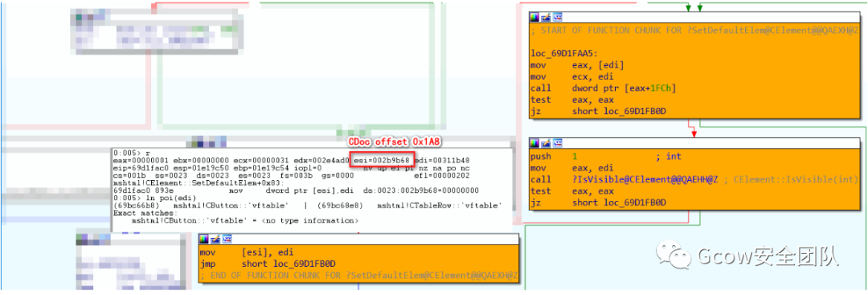The height and width of the screenshot is (295, 868).
Task: Click 'CElement::IsVisible(int)' comment text
Action: [x=796, y=179]
